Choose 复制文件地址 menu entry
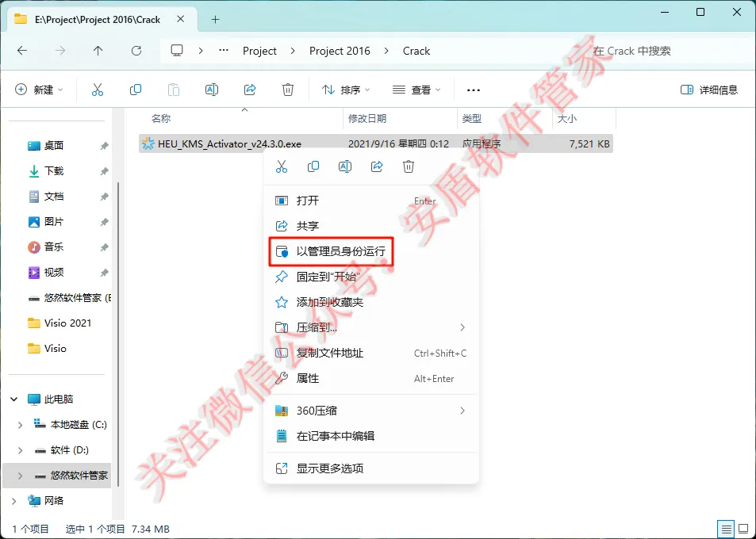The image size is (756, 539). 371,353
